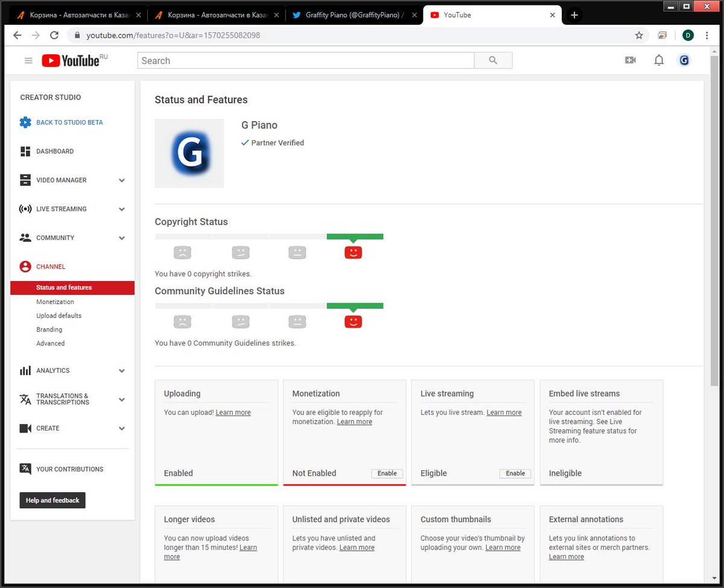Click the G Piano channel name
724x588 pixels.
tap(259, 125)
